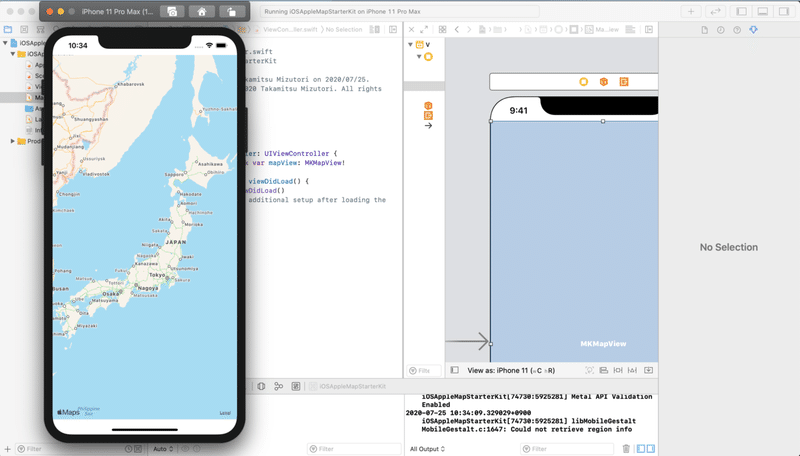Add file with navigator plus button

tap(7, 449)
